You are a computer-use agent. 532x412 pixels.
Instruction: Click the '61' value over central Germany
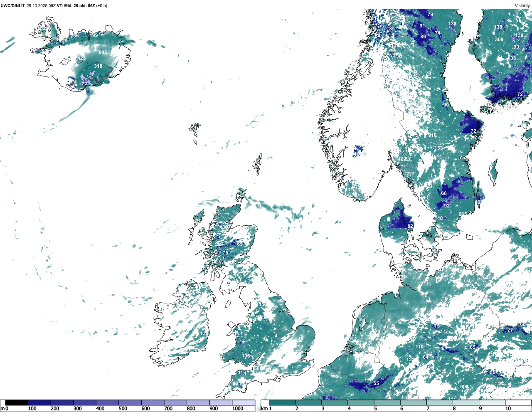tap(444, 349)
